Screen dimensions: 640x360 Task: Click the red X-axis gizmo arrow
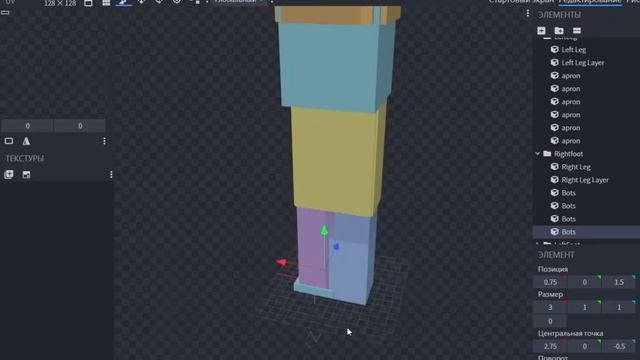[281, 262]
